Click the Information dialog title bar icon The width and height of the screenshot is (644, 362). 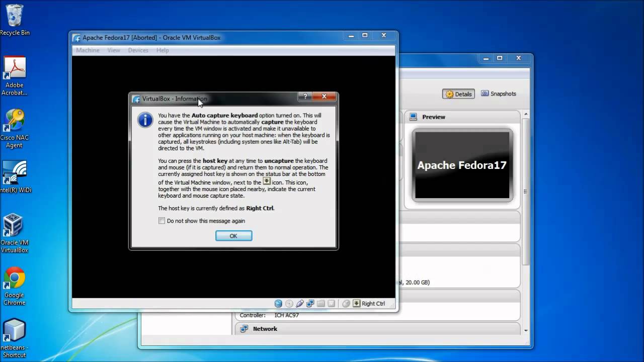tap(136, 99)
